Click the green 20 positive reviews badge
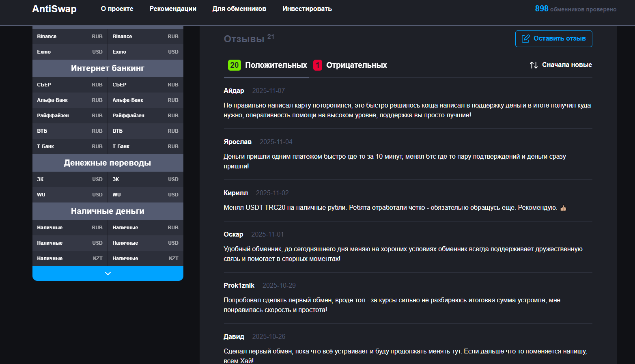The image size is (635, 364). point(234,65)
